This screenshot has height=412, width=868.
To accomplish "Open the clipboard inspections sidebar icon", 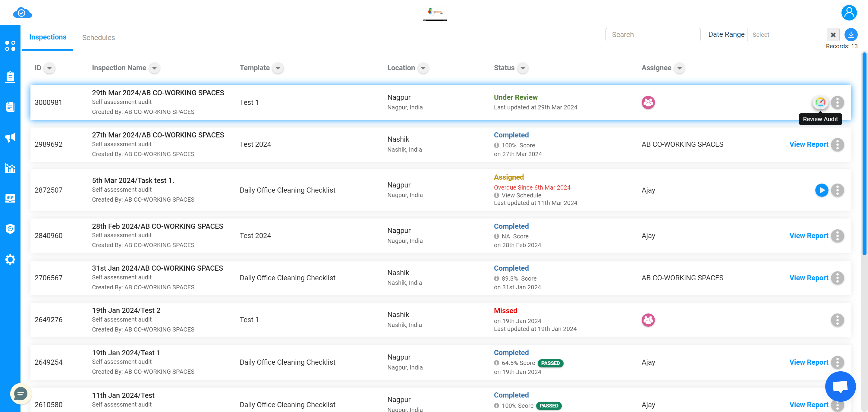I will [x=10, y=77].
